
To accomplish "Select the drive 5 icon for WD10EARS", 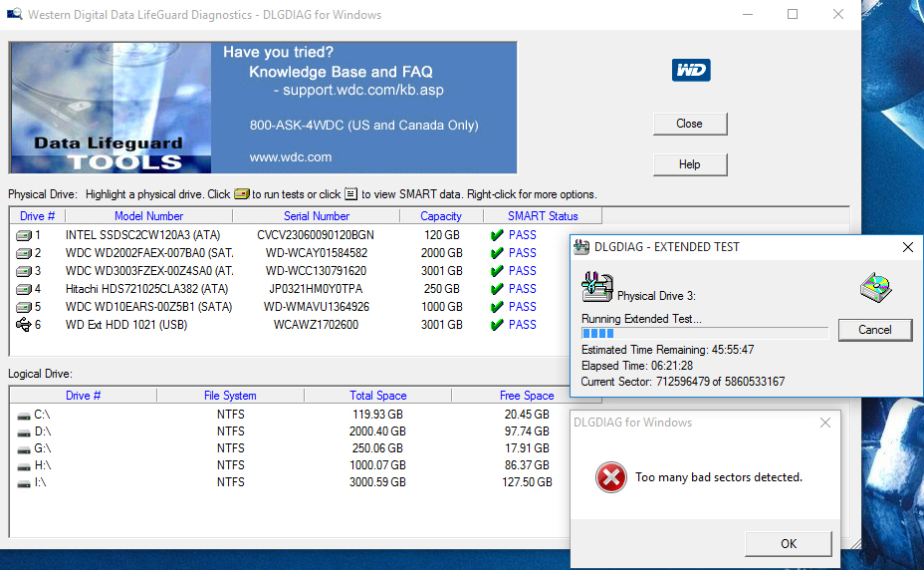I will tap(24, 308).
